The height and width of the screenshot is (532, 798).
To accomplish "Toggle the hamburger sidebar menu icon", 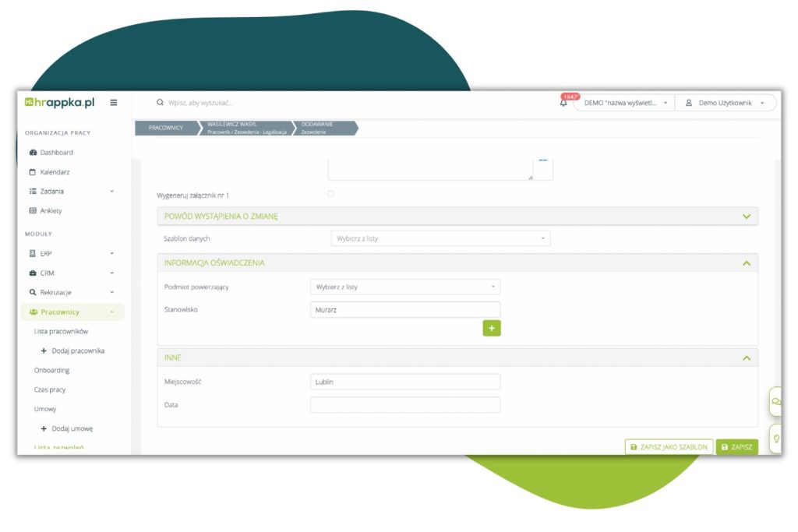I will point(114,102).
